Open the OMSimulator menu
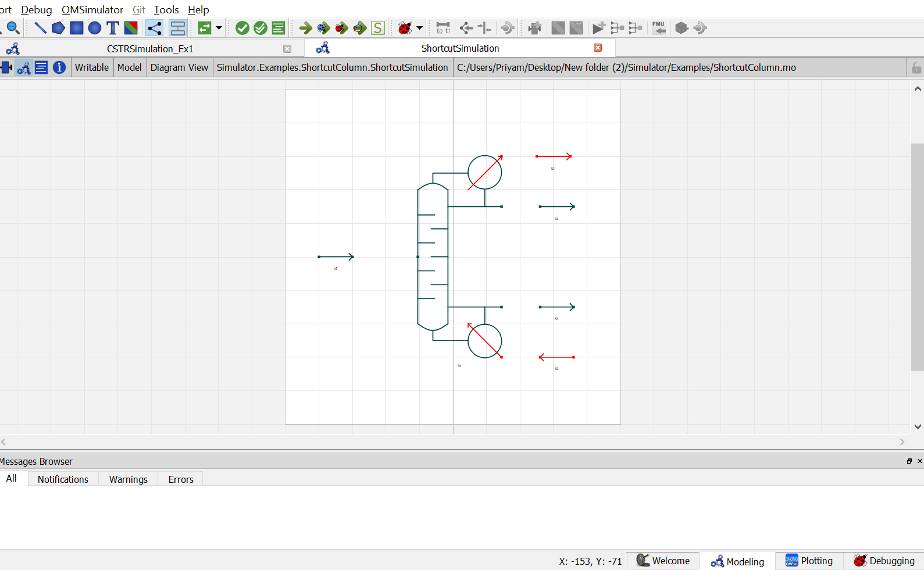Screen dimensions: 924x570 coord(92,9)
